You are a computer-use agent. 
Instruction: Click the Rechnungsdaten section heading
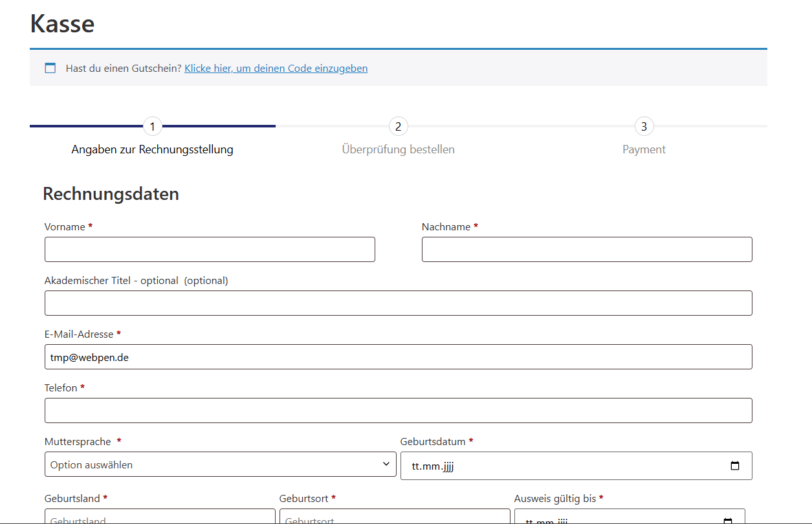coord(111,194)
